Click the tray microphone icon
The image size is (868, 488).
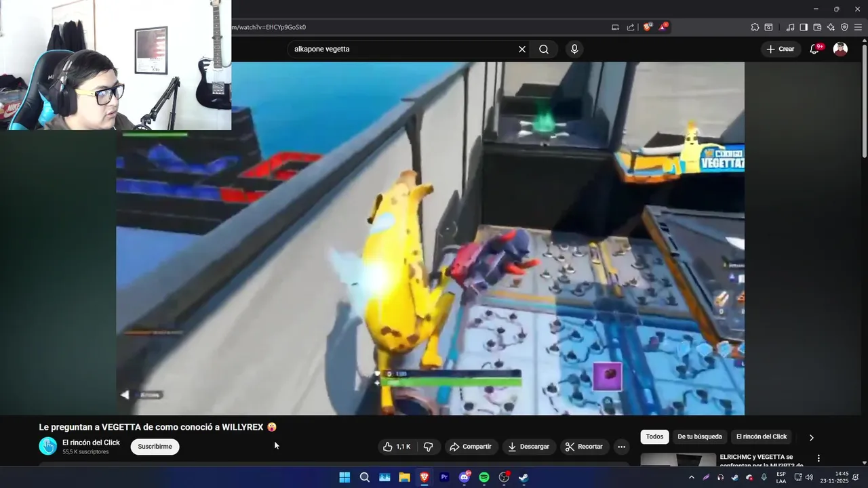click(764, 477)
